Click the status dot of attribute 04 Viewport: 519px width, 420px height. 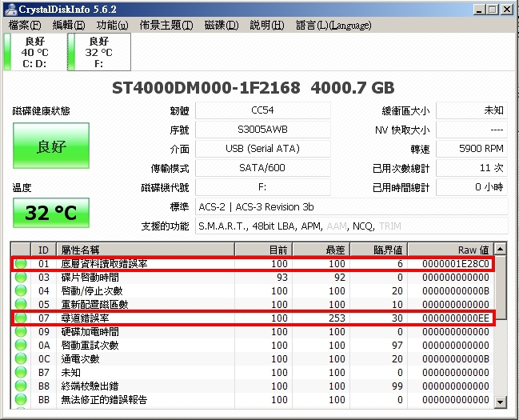coord(21,291)
